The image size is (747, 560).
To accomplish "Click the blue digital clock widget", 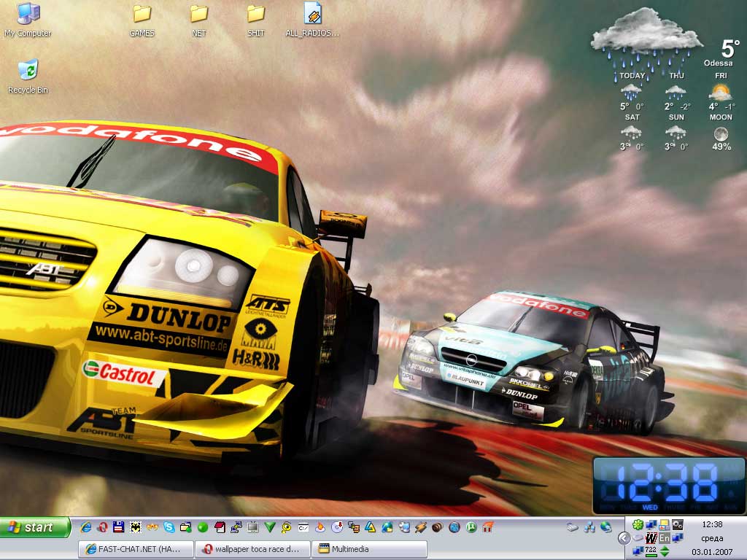I will [669, 486].
